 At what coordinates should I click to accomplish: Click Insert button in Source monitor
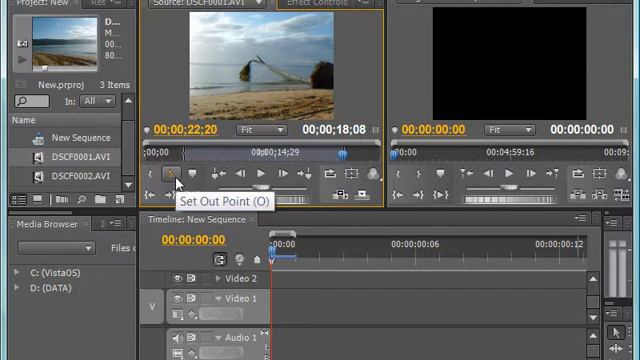pyautogui.click(x=340, y=195)
